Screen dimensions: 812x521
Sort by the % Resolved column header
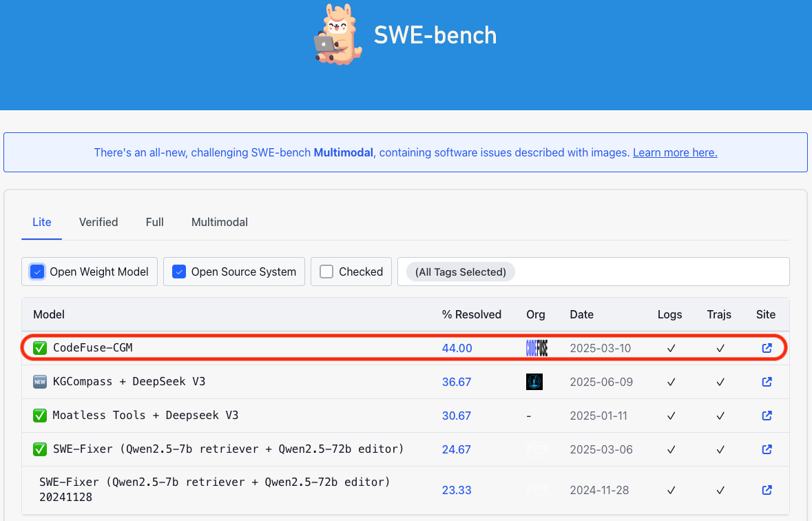coord(471,315)
